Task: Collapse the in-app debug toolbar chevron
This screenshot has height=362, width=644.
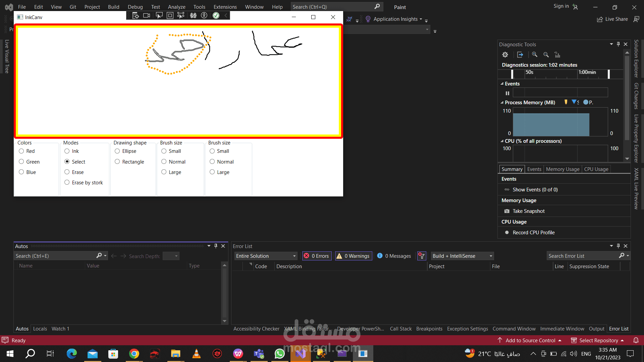Action: (226, 15)
